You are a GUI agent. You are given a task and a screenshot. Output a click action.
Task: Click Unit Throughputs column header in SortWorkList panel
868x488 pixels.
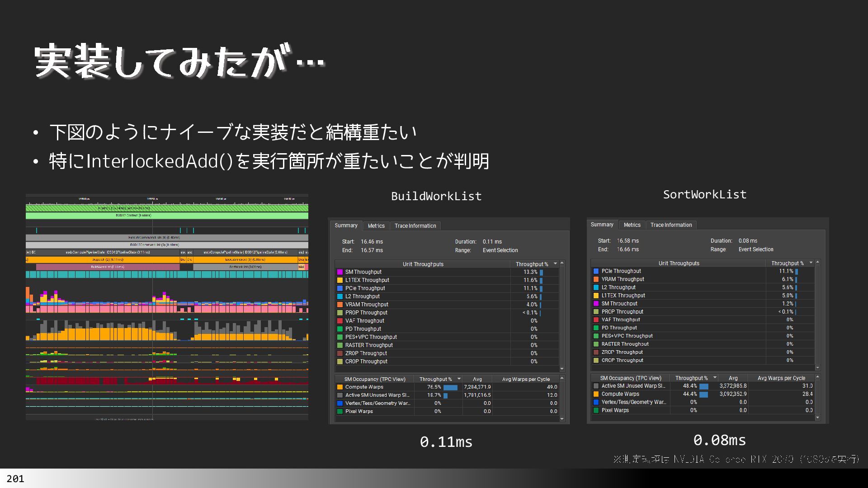click(679, 263)
